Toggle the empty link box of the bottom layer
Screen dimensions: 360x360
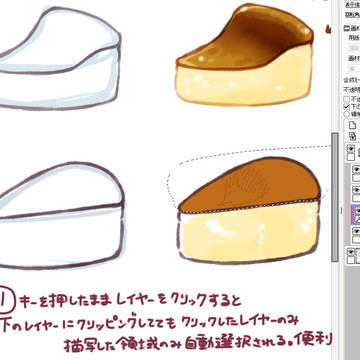tap(351, 260)
